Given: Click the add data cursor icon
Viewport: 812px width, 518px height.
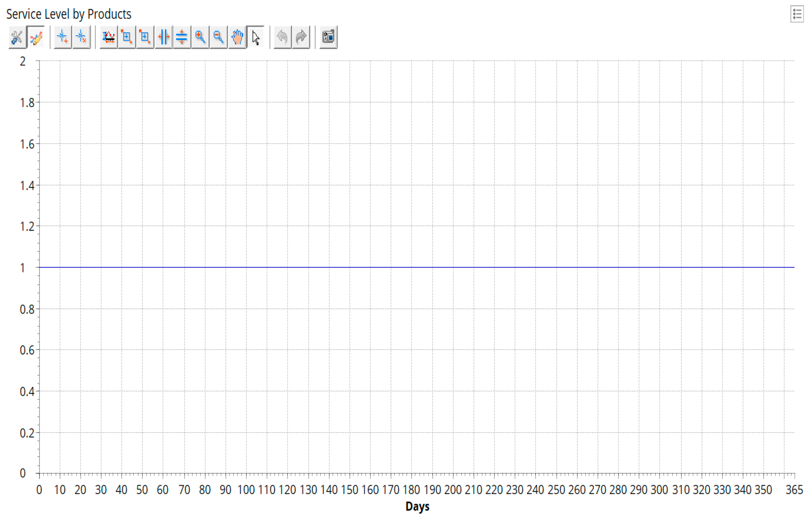Looking at the screenshot, I should click(x=63, y=37).
